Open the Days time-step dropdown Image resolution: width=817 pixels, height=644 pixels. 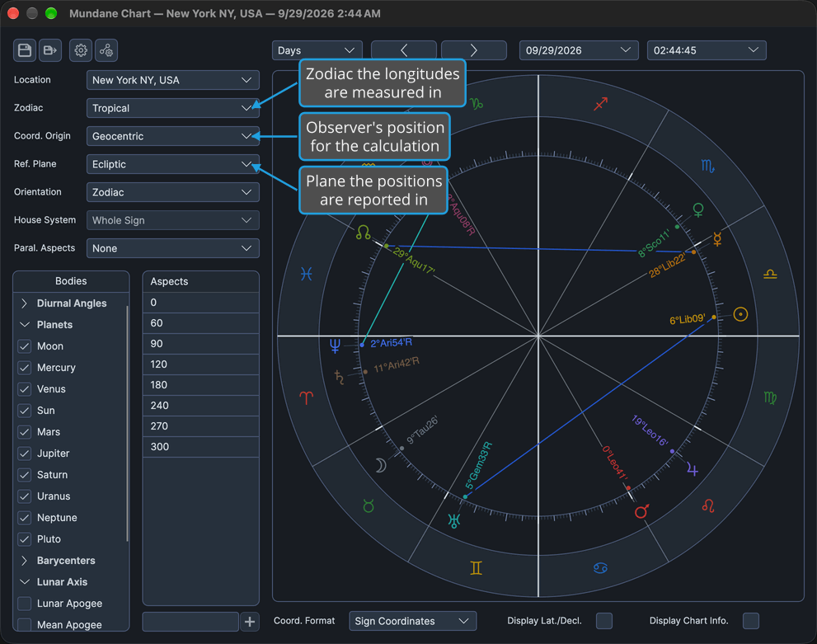click(317, 50)
